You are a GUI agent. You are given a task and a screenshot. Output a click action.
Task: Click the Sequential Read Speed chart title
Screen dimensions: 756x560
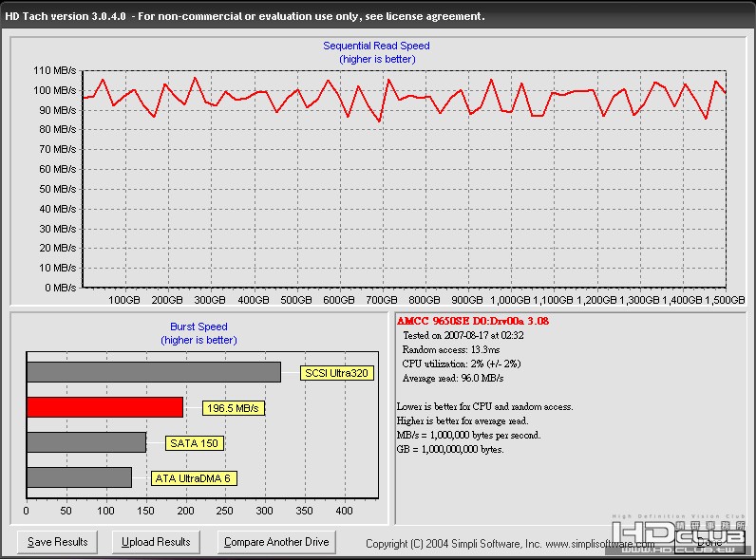pyautogui.click(x=376, y=46)
